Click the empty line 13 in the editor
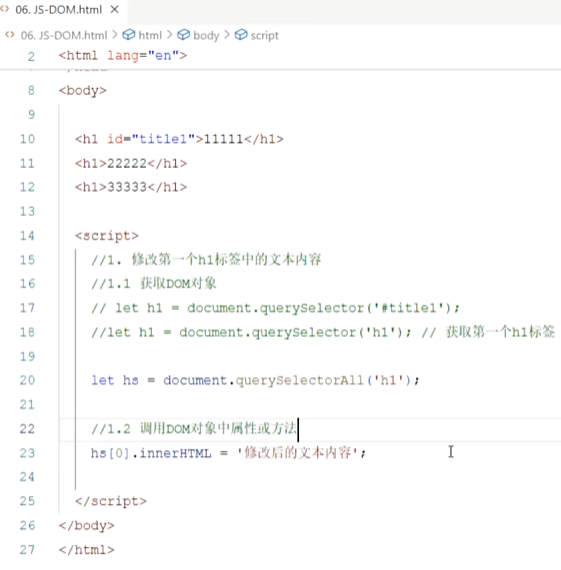The height and width of the screenshot is (570, 561). (x=309, y=212)
